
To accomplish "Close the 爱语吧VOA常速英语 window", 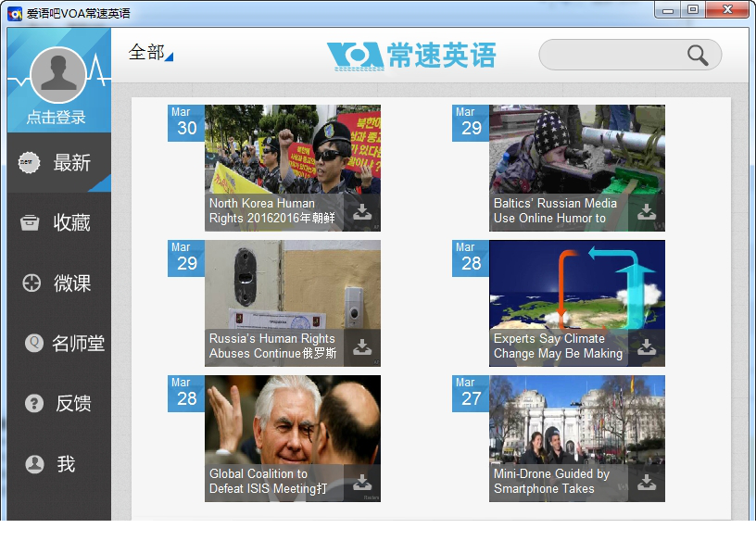I will (727, 10).
